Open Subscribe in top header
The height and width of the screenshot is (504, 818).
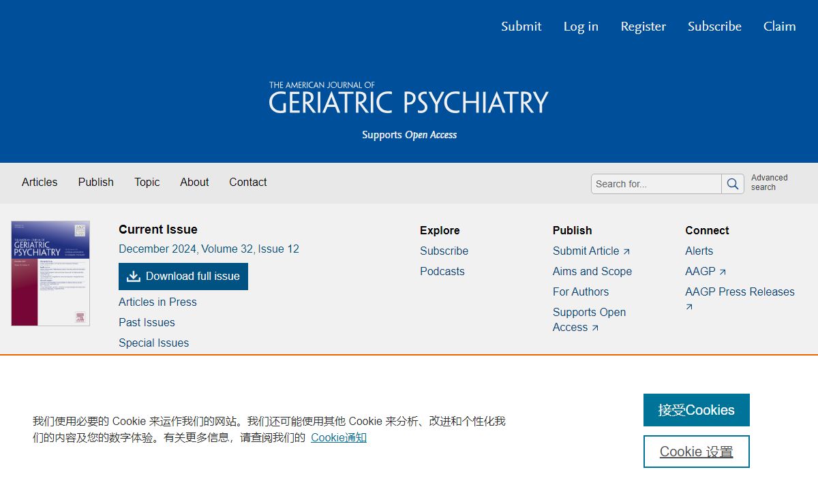pyautogui.click(x=714, y=26)
